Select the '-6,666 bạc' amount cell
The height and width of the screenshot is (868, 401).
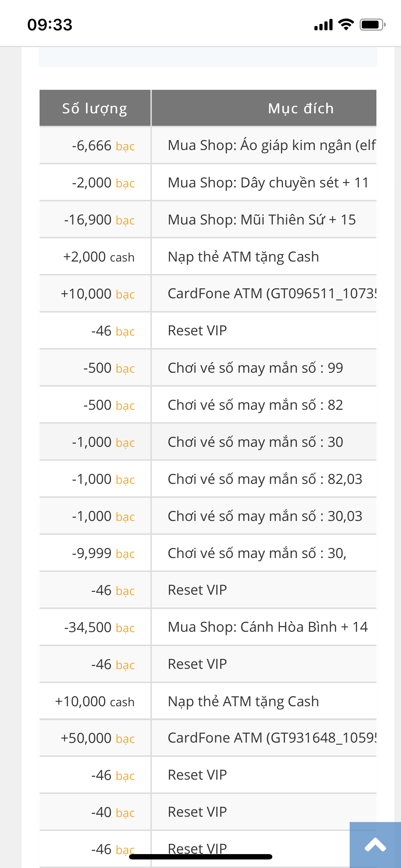pyautogui.click(x=103, y=146)
